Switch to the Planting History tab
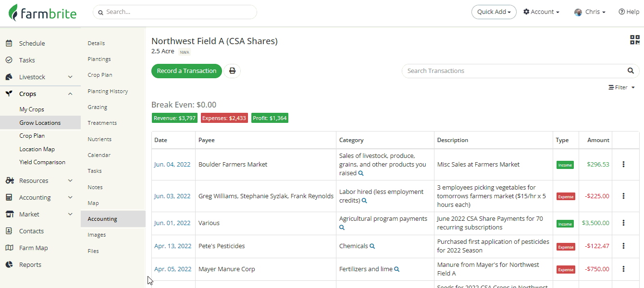The width and height of the screenshot is (644, 288). [x=108, y=91]
